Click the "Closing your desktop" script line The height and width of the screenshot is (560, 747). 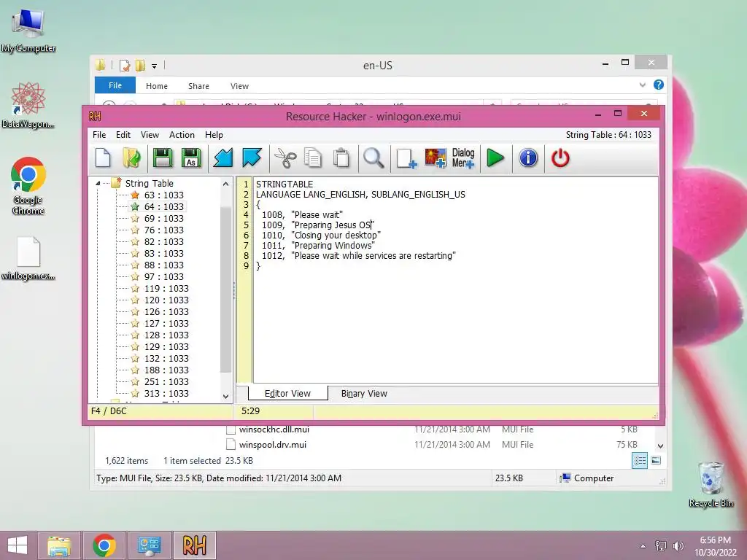click(321, 236)
